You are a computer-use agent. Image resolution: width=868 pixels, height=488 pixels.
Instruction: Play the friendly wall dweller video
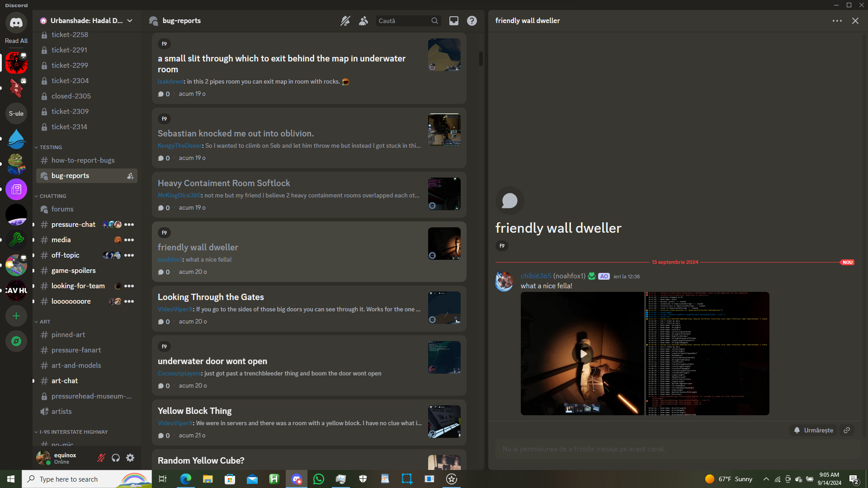[x=583, y=354]
